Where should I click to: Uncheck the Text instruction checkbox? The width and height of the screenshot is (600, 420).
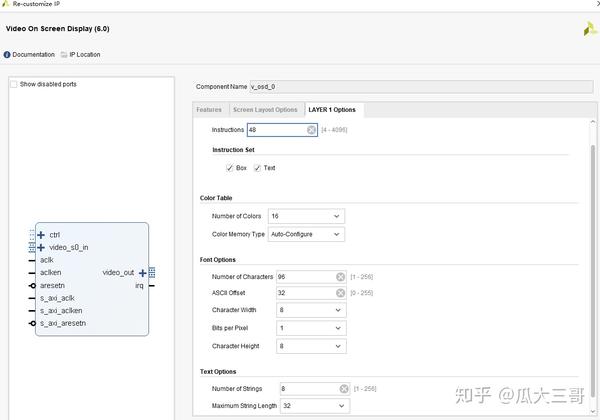click(x=257, y=168)
